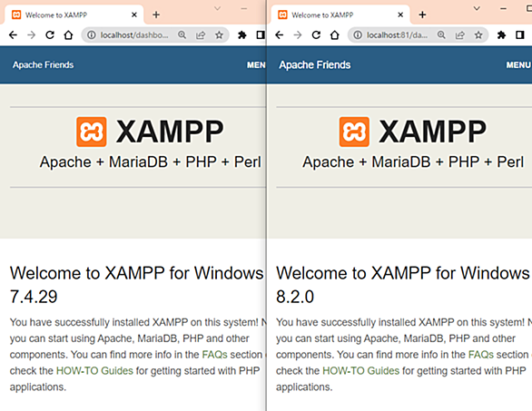Toggle side panel icon in left window

261,34
